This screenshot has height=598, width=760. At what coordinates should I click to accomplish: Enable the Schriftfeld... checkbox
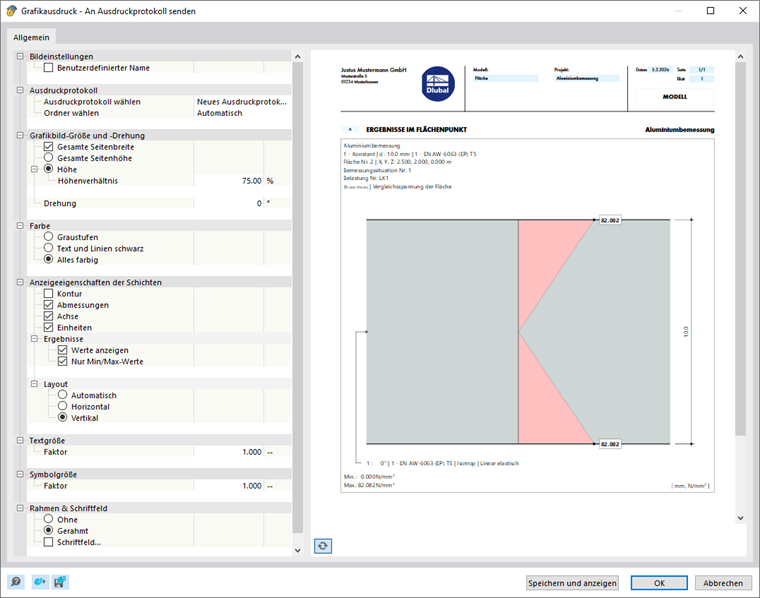[48, 542]
